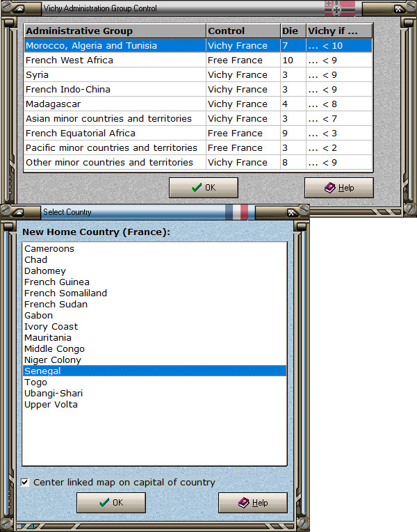The height and width of the screenshot is (532, 417).
Task: Select Other minor countries and territories row
Action: (198, 162)
